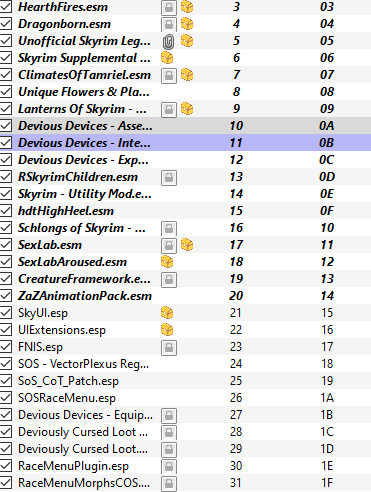Click priority value 25 for SoS_CoT_Patch.esp
The width and height of the screenshot is (371, 492).
tap(236, 381)
